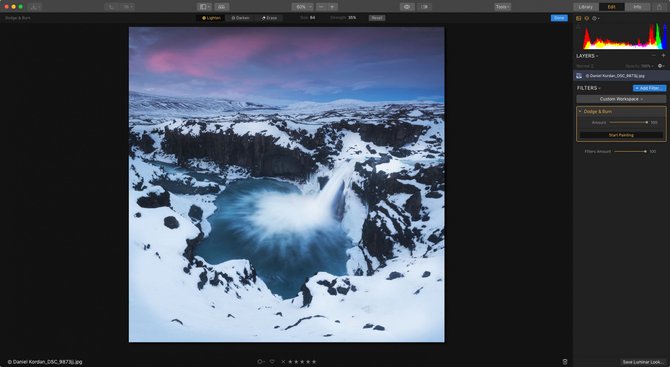Click the Dodge & Burn label at top left
The width and height of the screenshot is (670, 367).
[x=18, y=18]
